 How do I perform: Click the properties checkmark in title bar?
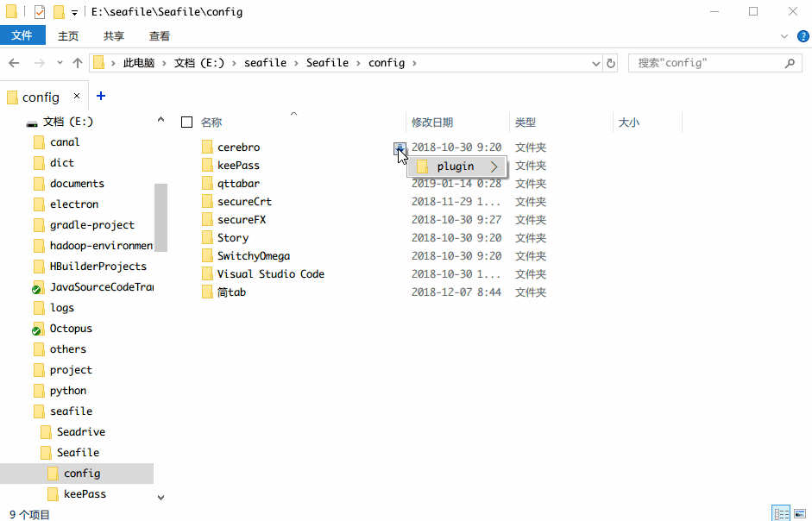point(40,11)
